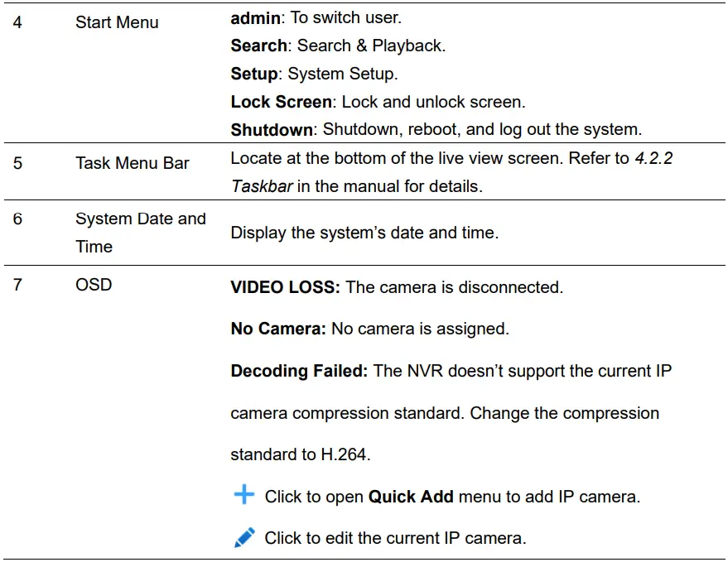Click the System Date and Time title
Image resolution: width=728 pixels, height=567 pixels.
coord(140,233)
